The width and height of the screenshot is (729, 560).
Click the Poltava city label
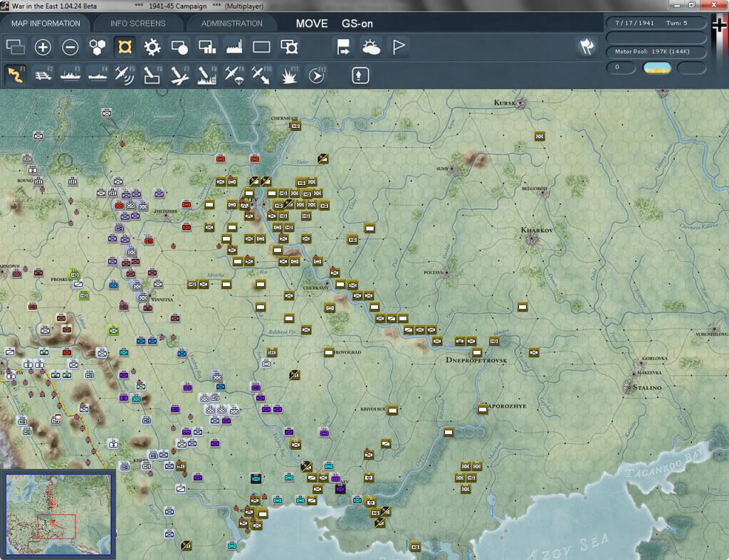(433, 273)
